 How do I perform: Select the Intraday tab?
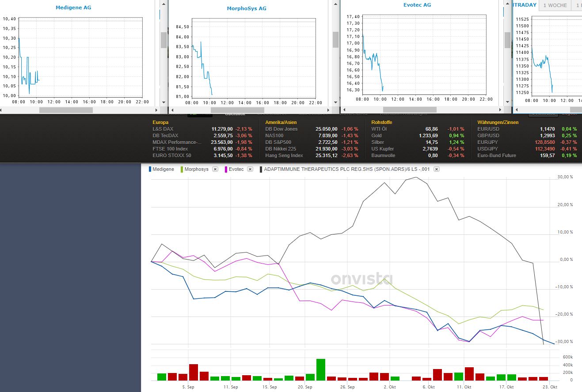click(x=525, y=5)
